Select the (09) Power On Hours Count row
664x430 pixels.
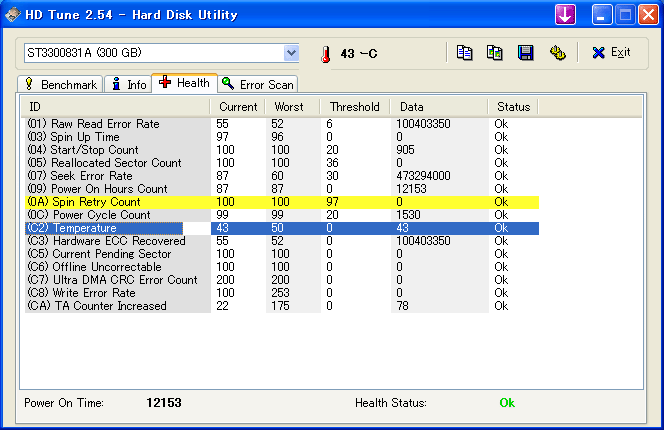pyautogui.click(x=282, y=189)
